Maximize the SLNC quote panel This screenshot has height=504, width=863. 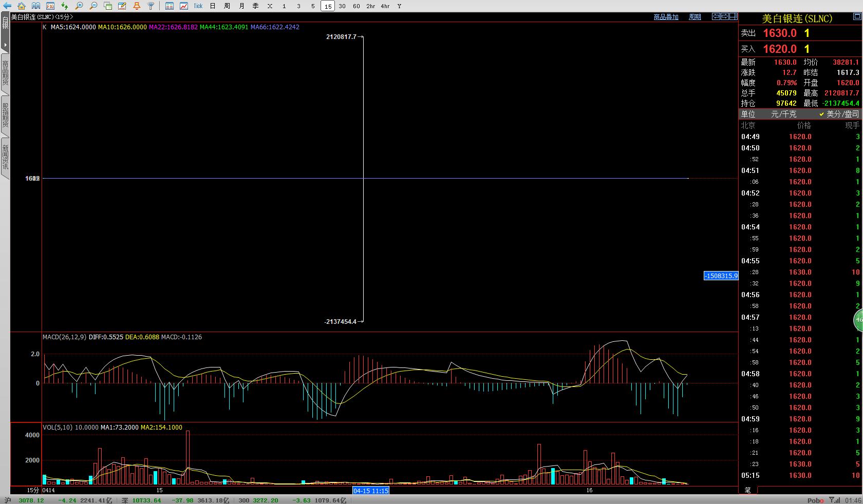[856, 17]
